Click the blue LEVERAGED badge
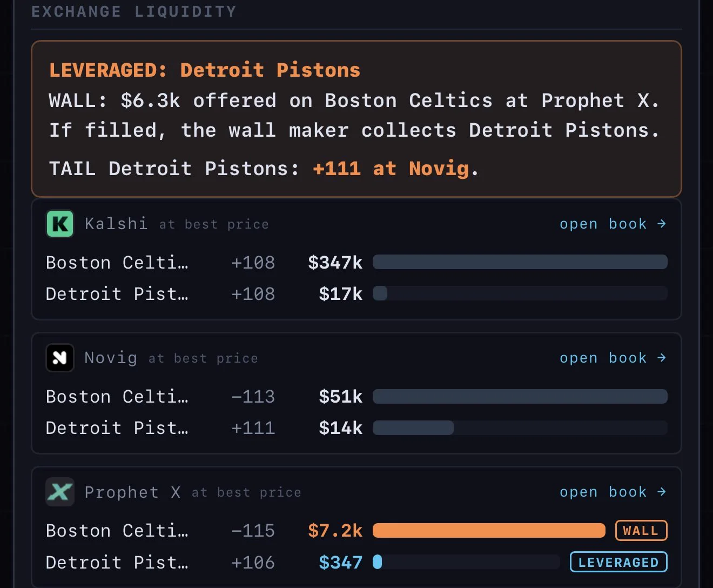The image size is (713, 588). (x=618, y=562)
